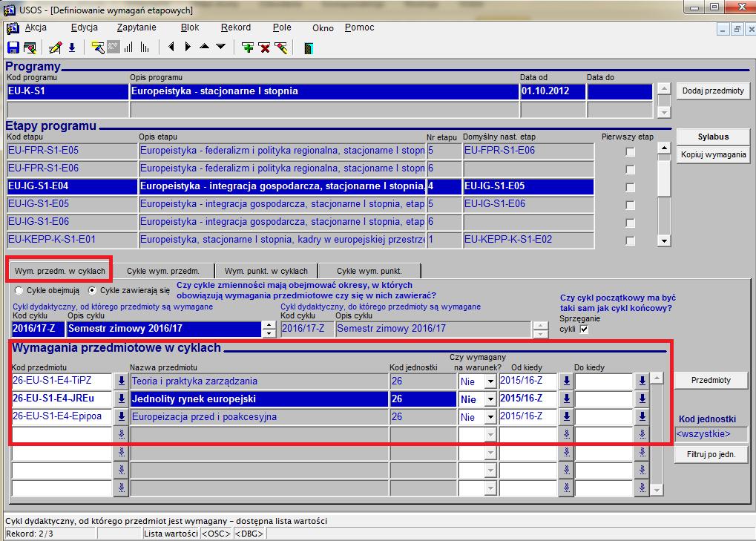
Task: Move to next record with down arrow
Action: (221, 46)
